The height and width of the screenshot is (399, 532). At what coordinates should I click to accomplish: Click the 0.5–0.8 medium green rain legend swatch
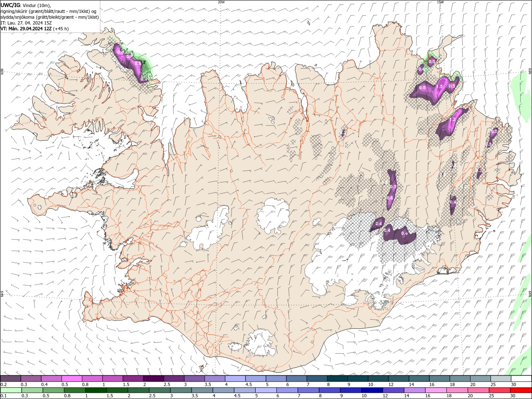pyautogui.click(x=54, y=390)
